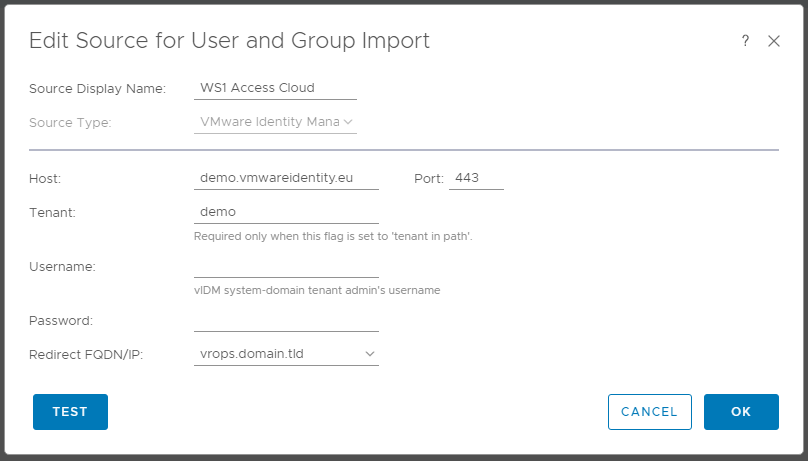Image resolution: width=808 pixels, height=461 pixels.
Task: Open the Redirect FQDN/IP vrops.domain.tld dropdown
Action: tap(286, 354)
